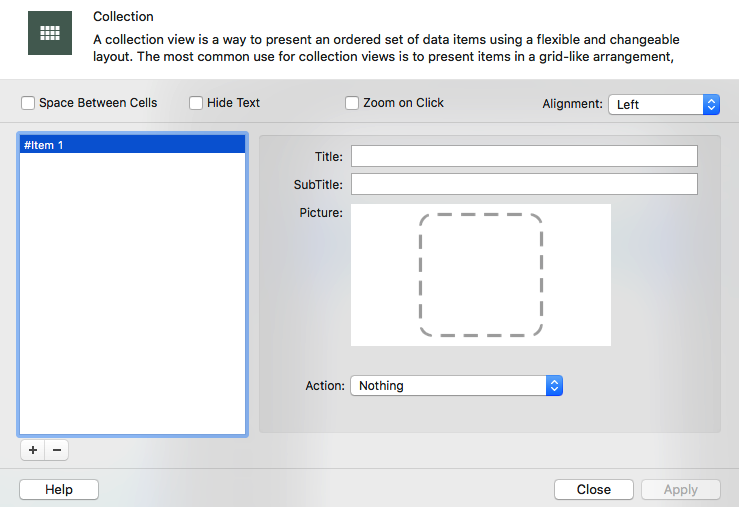The image size is (739, 507).
Task: Click the Apply button
Action: pos(680,489)
